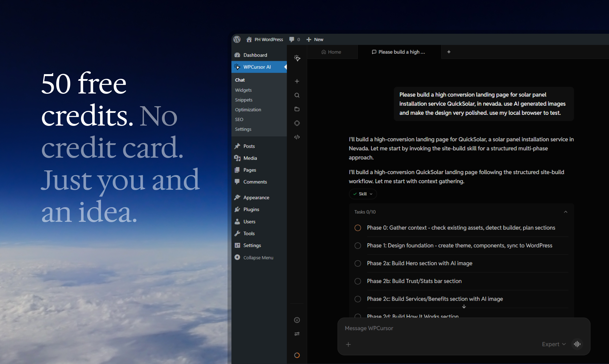Expand the Skill dropdown chip
This screenshot has width=609, height=364.
[363, 194]
